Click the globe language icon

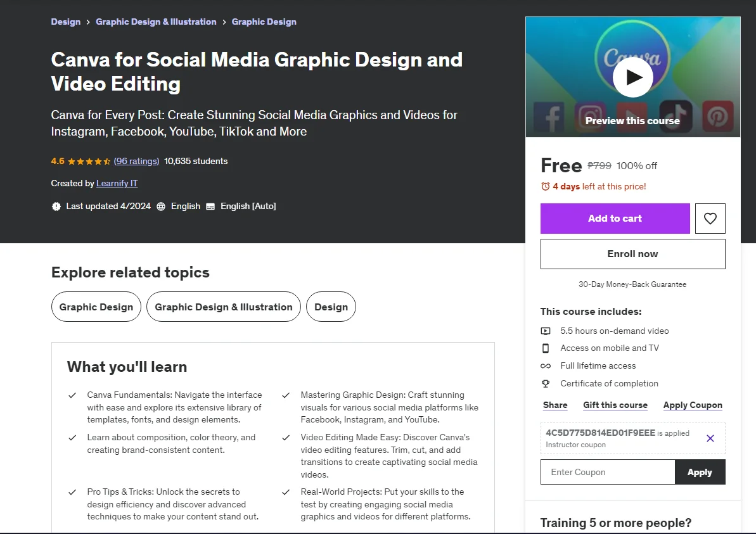(x=161, y=207)
